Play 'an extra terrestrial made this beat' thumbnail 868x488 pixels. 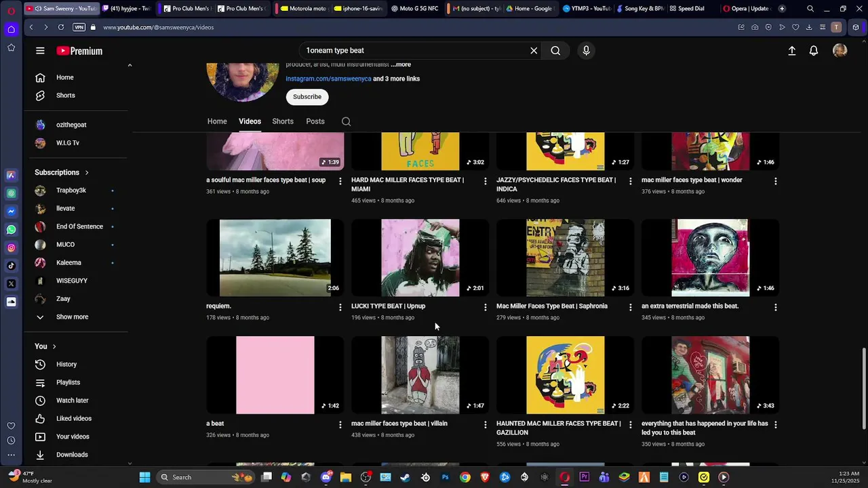click(710, 258)
